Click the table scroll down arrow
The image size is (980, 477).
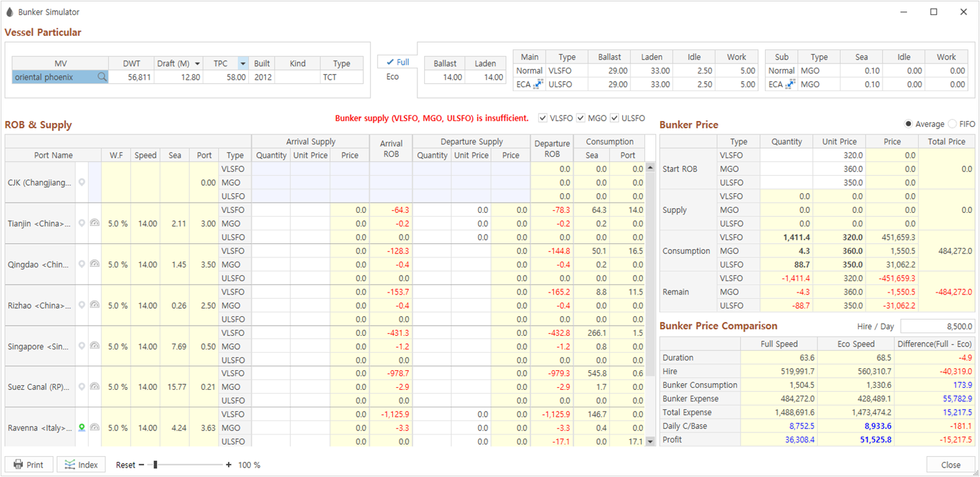pos(650,441)
